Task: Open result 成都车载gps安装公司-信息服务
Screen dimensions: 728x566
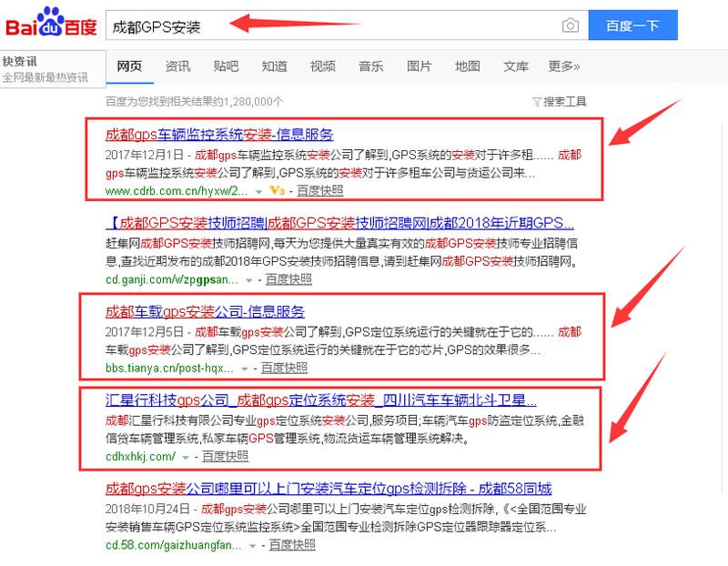Action: [205, 311]
